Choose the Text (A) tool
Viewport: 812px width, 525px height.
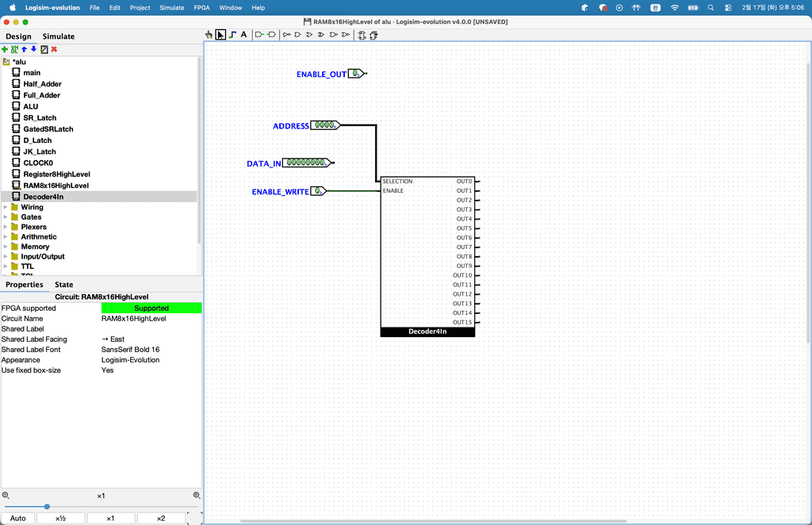click(x=243, y=35)
